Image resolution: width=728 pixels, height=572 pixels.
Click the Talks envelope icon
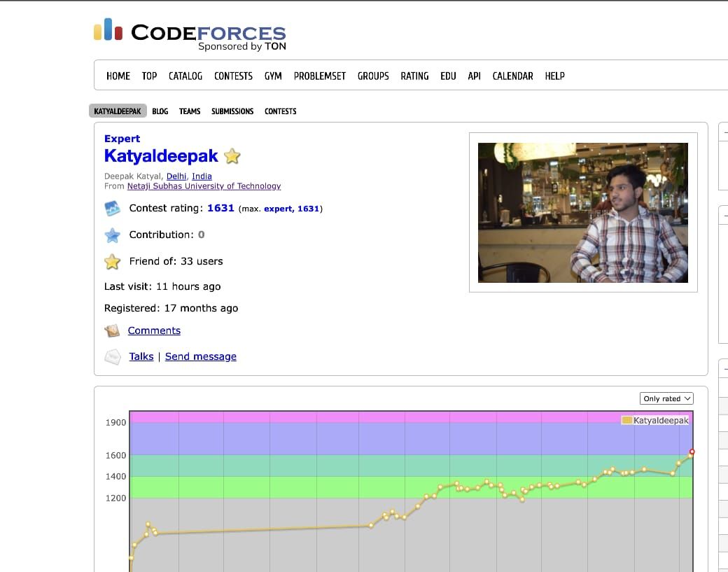tap(112, 357)
